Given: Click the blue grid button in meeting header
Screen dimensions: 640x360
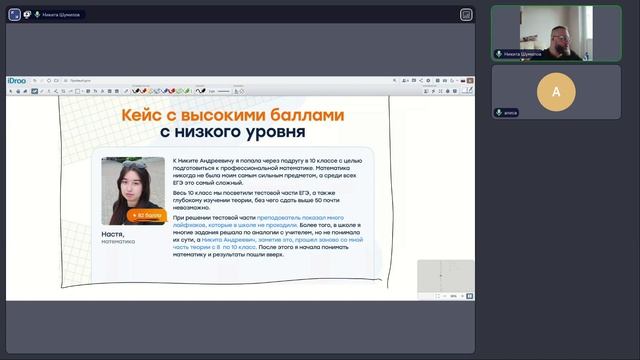Looking at the screenshot, I should (14, 15).
